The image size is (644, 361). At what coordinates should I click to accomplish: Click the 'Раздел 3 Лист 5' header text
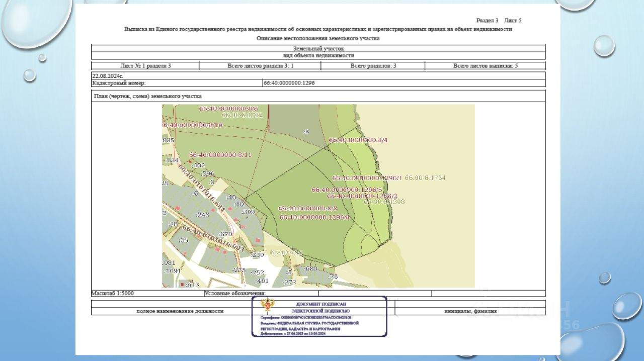(499, 20)
